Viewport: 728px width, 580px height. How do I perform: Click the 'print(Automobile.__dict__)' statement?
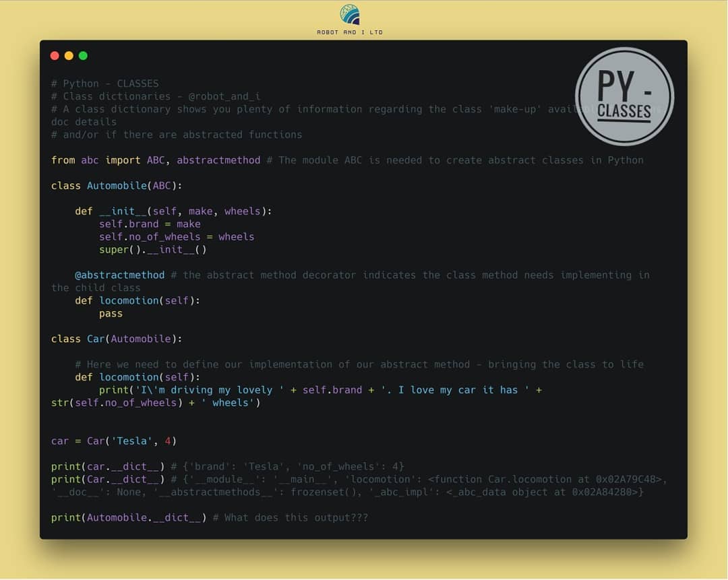click(129, 517)
